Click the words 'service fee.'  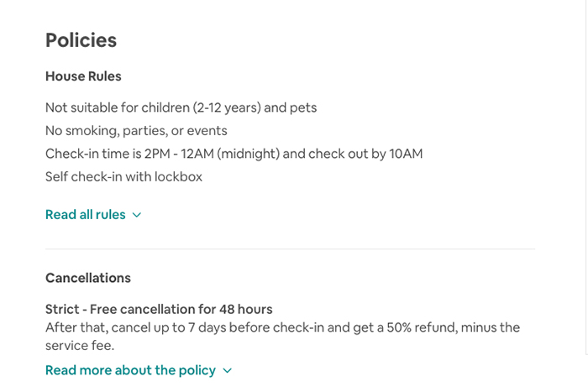point(80,345)
